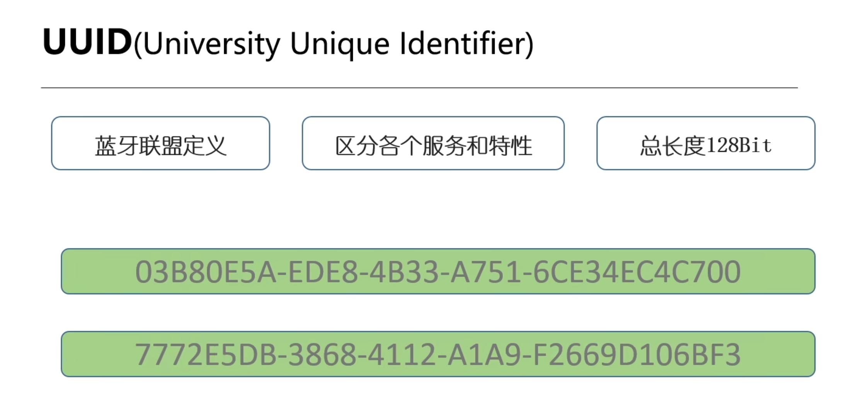Click the 128Bit text in the right box

[739, 145]
